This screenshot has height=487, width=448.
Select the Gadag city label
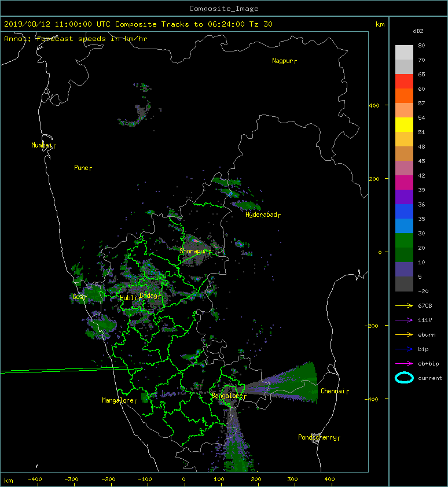coord(149,296)
